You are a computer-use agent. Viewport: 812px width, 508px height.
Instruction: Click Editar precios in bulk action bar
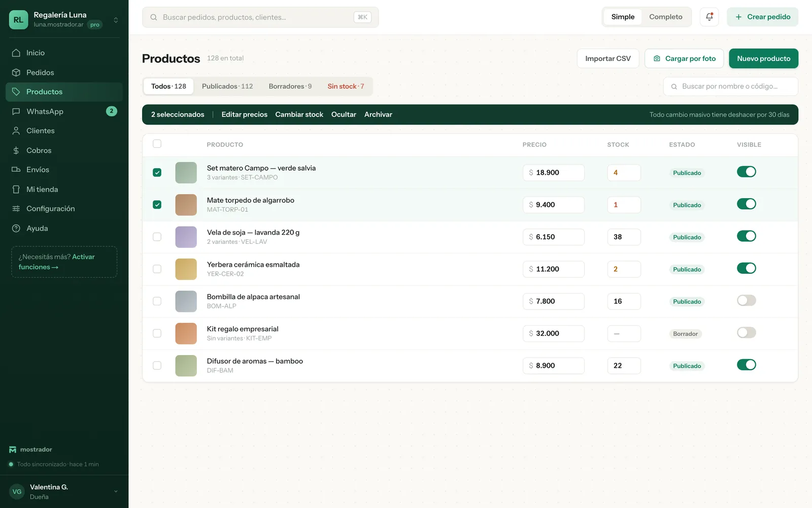244,115
